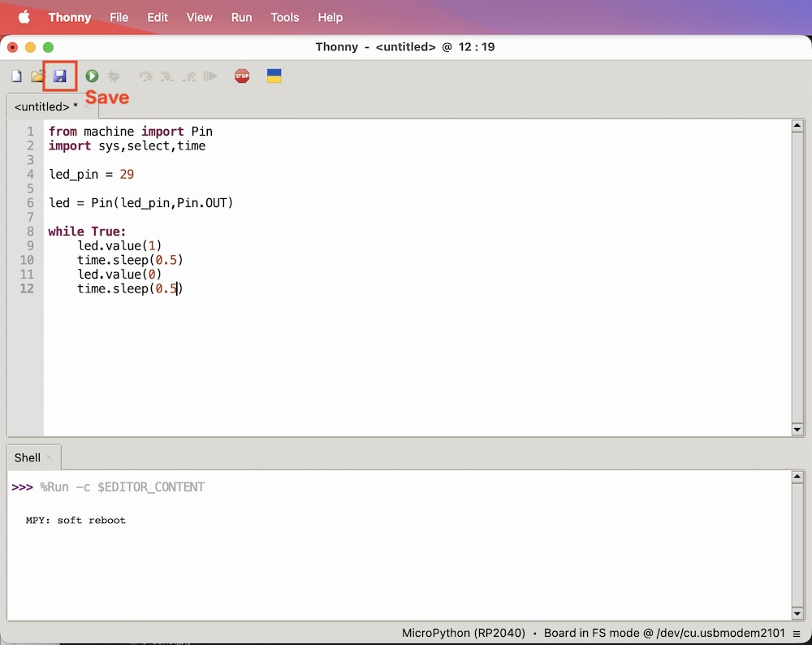Switch to the Shell tab
This screenshot has height=645, width=812.
[x=27, y=457]
